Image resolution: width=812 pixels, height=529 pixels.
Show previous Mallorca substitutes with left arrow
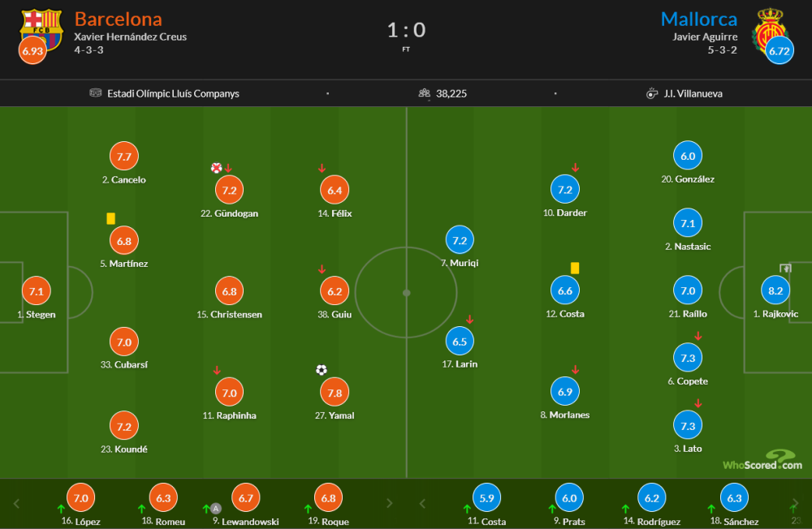click(422, 504)
